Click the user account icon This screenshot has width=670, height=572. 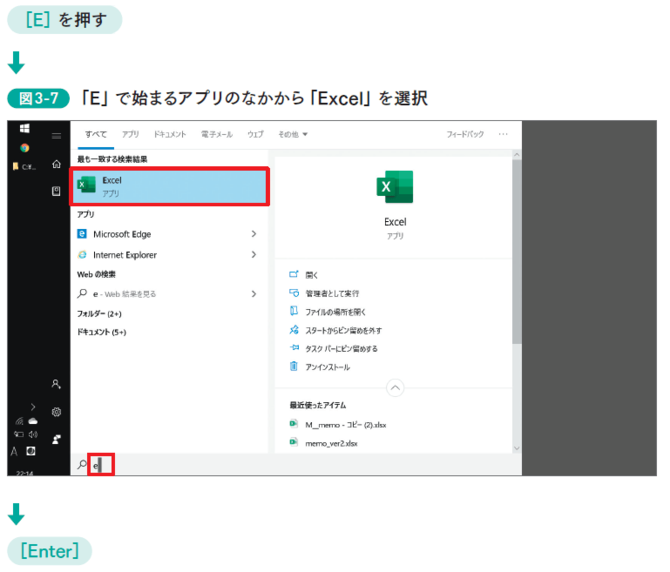pos(56,384)
